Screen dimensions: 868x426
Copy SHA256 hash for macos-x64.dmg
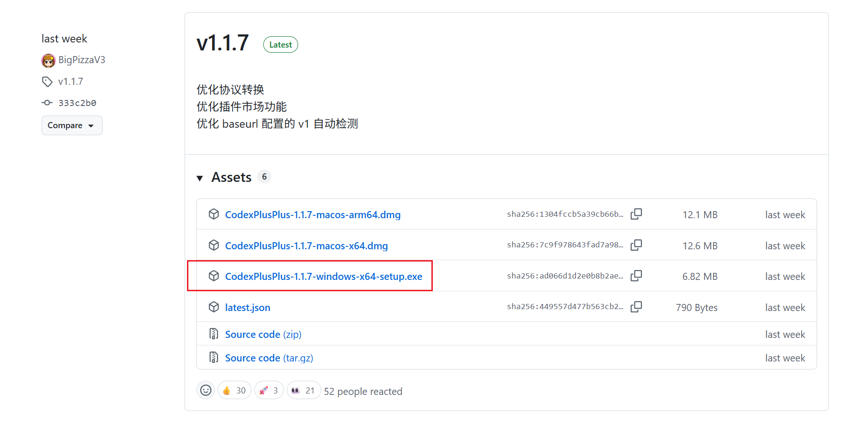pyautogui.click(x=636, y=245)
